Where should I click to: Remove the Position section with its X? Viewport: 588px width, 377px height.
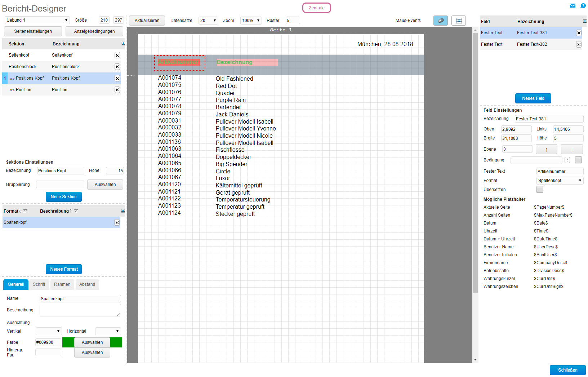(x=117, y=90)
